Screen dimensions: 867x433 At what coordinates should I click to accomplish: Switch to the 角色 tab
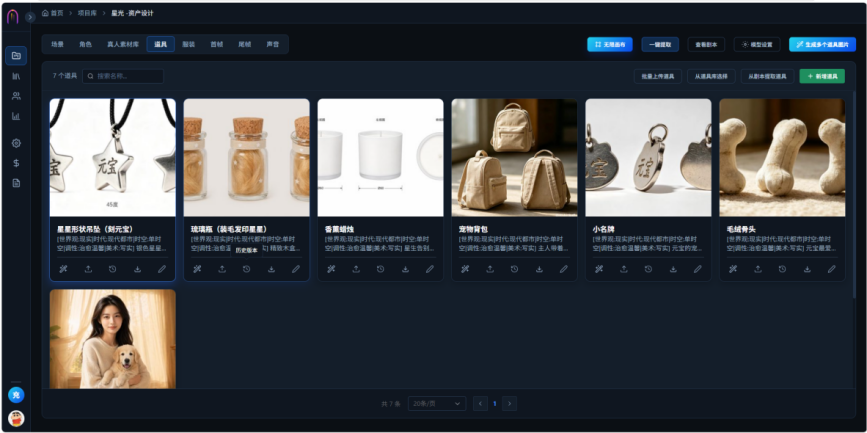(x=85, y=44)
